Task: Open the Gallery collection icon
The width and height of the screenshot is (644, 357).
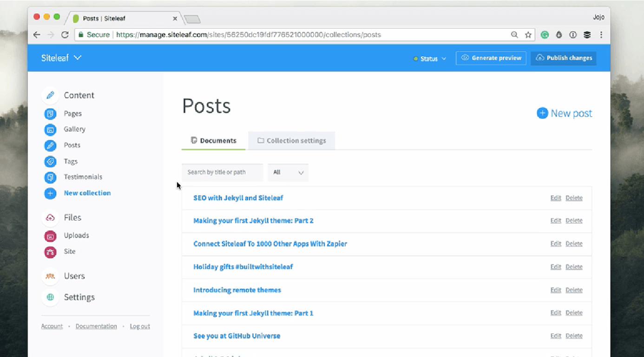Action: pyautogui.click(x=50, y=130)
